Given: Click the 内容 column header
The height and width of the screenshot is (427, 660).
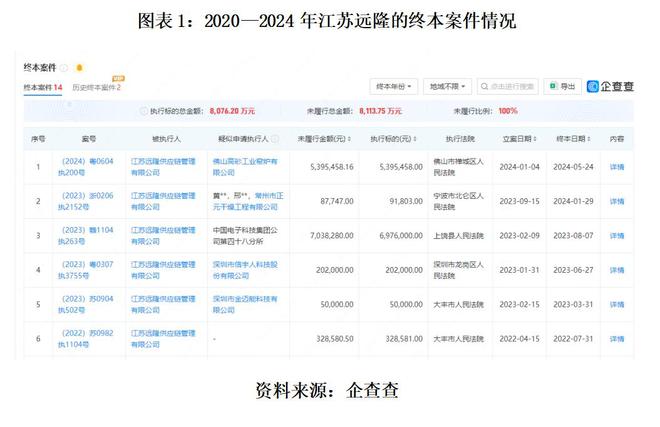Looking at the screenshot, I should coord(617,139).
